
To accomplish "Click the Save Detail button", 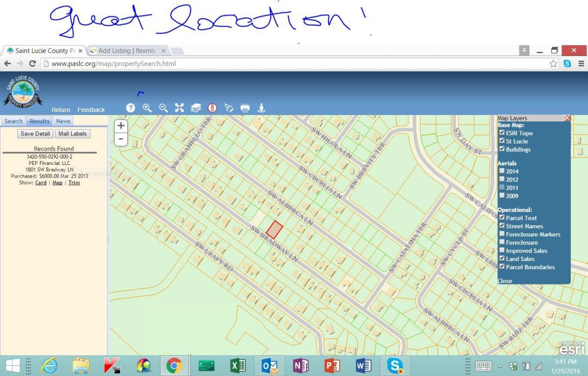I will 35,134.
